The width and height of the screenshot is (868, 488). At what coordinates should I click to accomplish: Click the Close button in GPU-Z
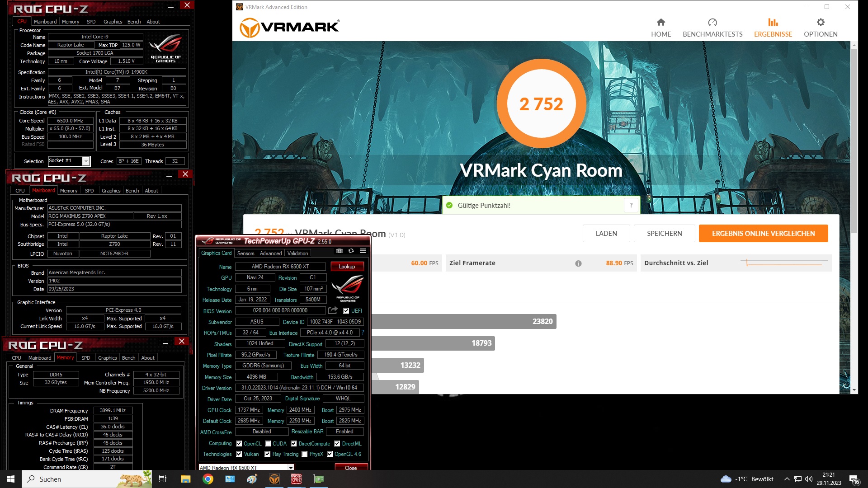(x=351, y=468)
